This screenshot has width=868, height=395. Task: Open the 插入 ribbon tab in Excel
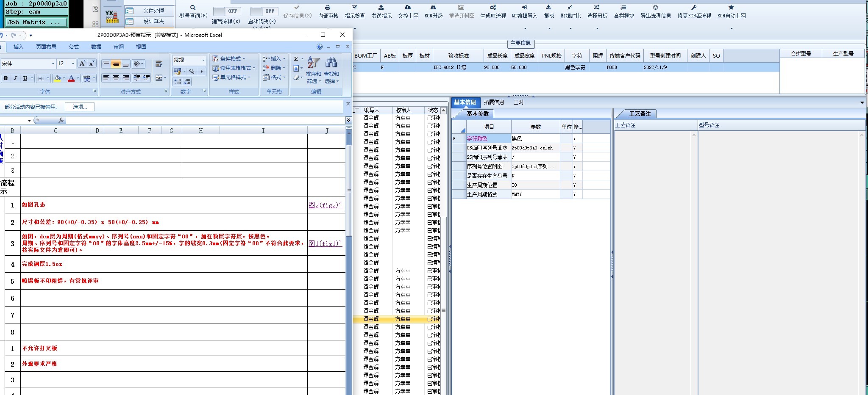click(18, 47)
